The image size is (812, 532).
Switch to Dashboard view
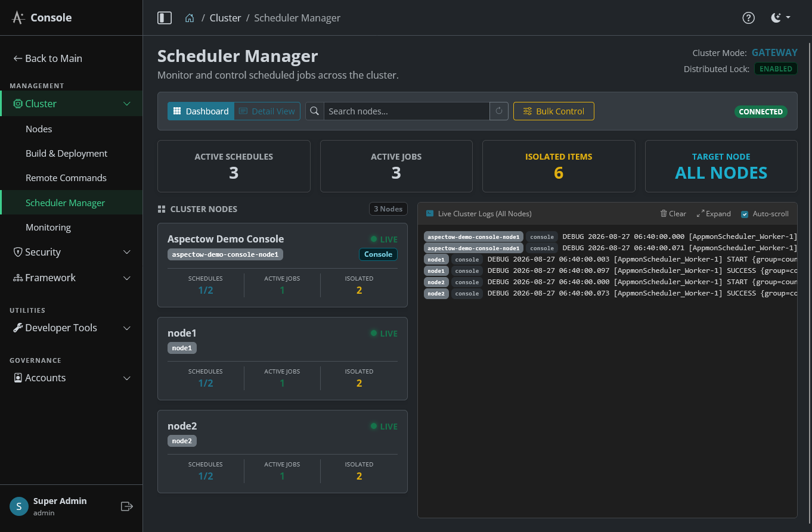tap(200, 111)
